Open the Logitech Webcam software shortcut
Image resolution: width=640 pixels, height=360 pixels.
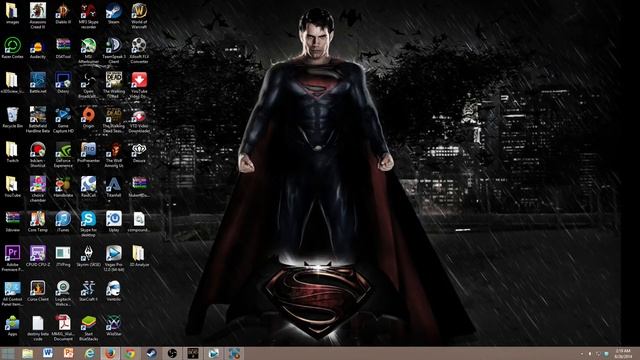[x=63, y=293]
